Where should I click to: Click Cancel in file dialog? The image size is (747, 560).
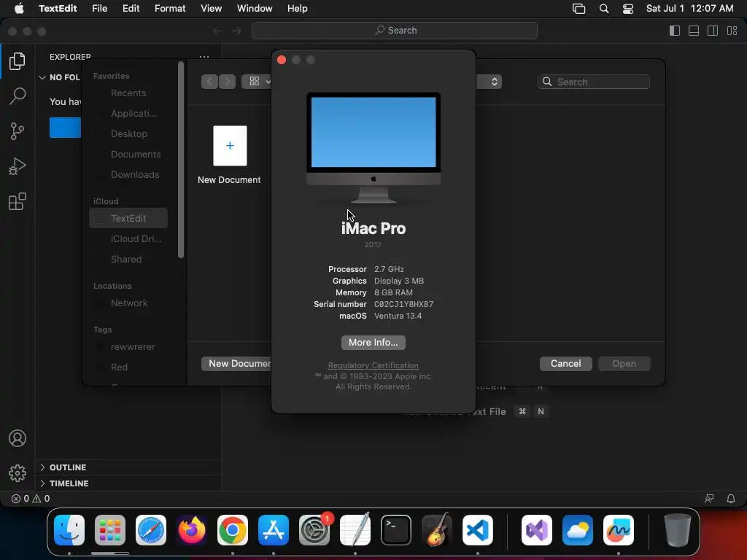pyautogui.click(x=565, y=363)
